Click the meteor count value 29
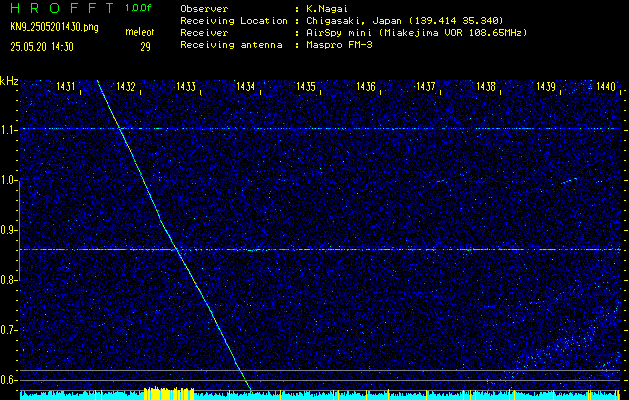 [145, 47]
